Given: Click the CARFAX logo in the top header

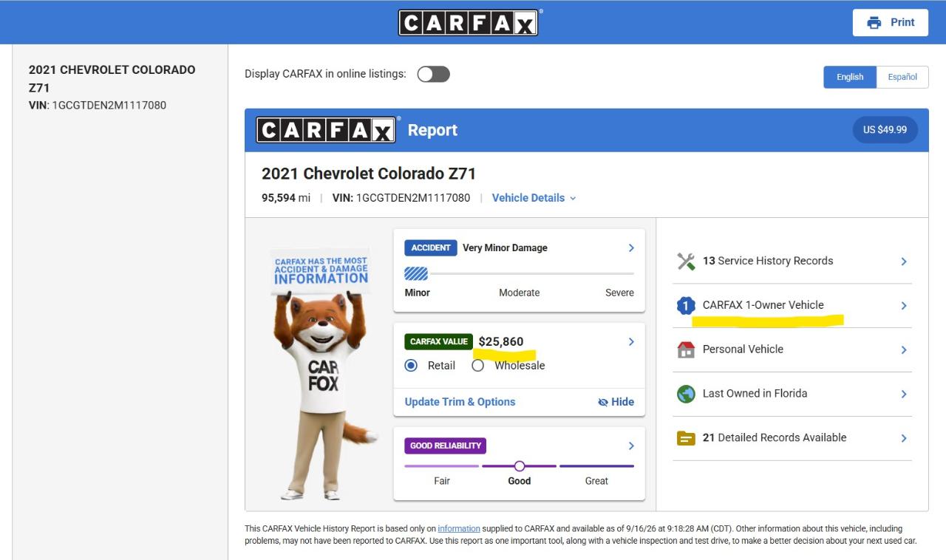Looking at the screenshot, I should tap(469, 22).
